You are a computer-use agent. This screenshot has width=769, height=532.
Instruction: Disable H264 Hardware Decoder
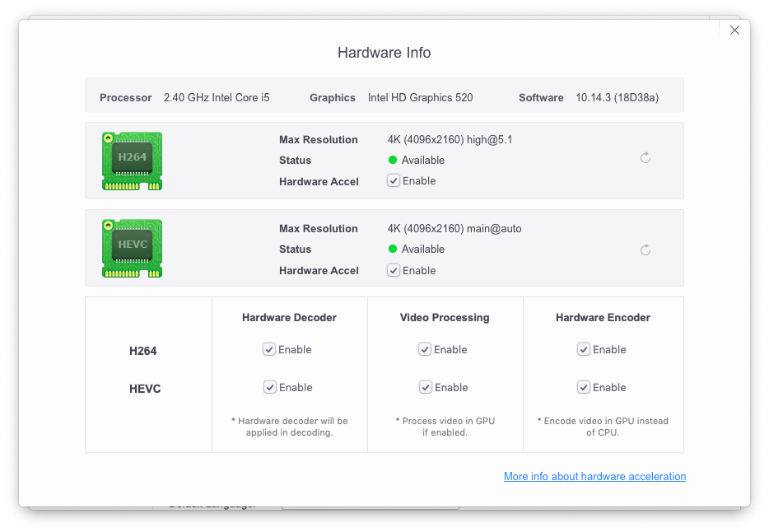point(268,349)
